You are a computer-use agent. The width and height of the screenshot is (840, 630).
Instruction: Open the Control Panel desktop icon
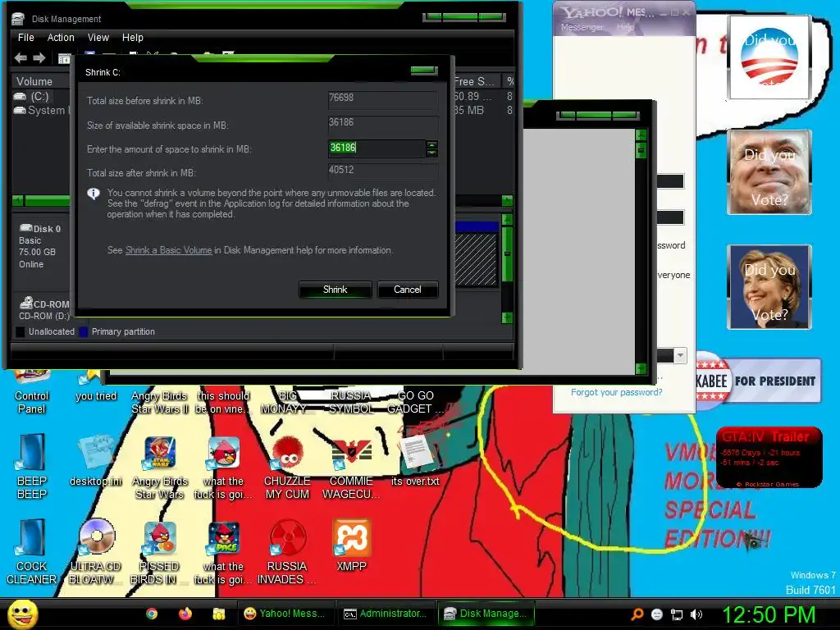(32, 394)
